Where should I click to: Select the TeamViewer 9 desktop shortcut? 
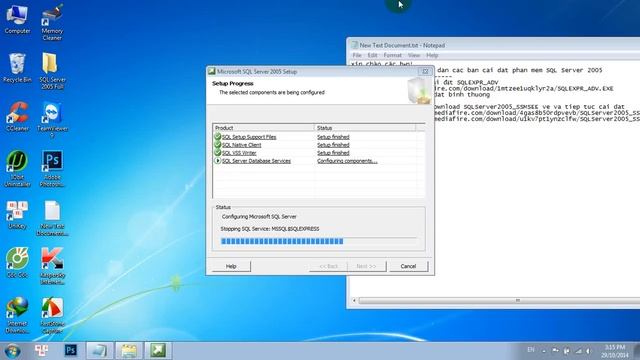coord(52,120)
